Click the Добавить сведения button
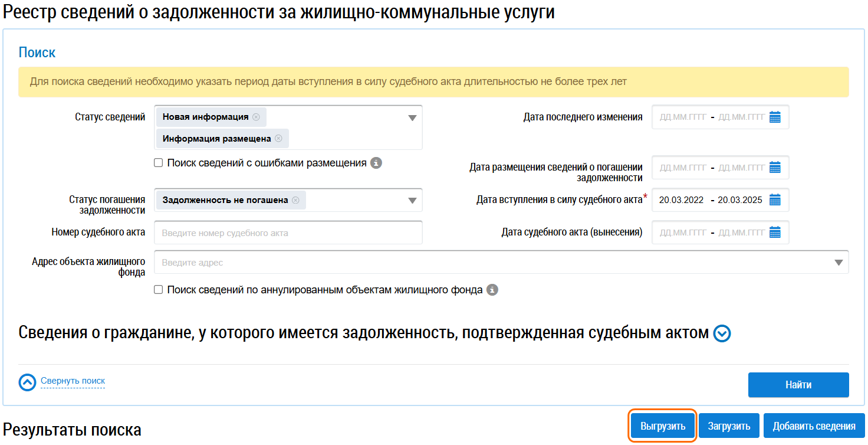 [814, 426]
